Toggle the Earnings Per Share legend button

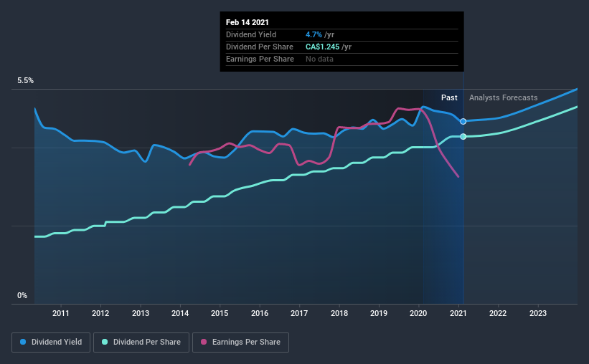(240, 343)
